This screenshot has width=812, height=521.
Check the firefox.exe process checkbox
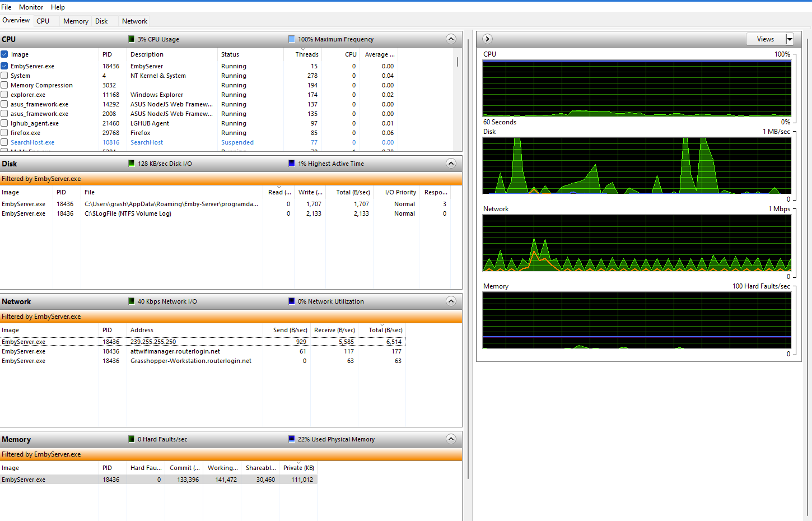tap(4, 133)
